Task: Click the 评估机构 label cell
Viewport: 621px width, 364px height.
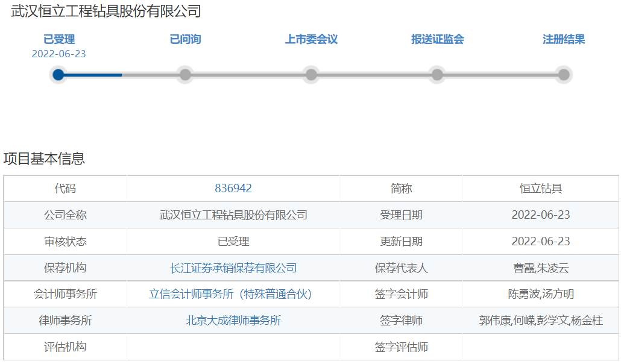Action: click(x=65, y=347)
